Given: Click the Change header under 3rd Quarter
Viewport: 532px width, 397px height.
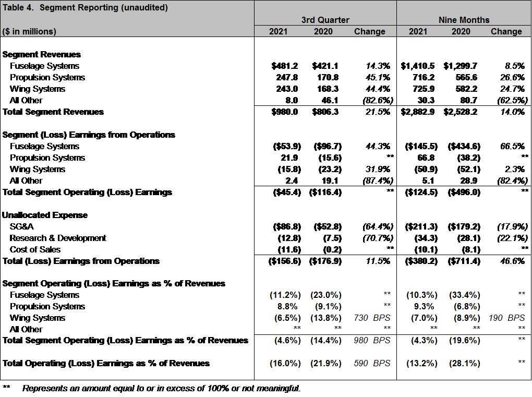Looking at the screenshot, I should pos(369,31).
